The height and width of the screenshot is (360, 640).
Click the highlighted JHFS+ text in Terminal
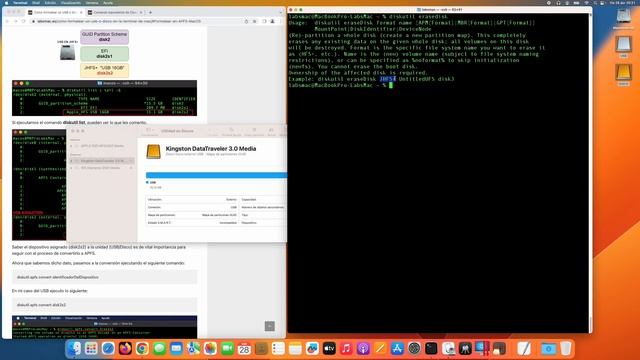[387, 79]
